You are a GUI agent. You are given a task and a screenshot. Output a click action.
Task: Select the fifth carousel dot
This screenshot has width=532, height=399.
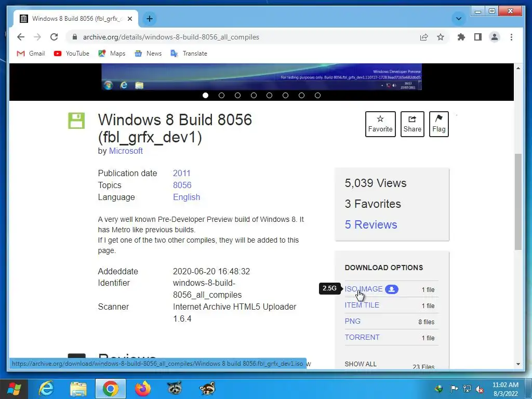[270, 96]
